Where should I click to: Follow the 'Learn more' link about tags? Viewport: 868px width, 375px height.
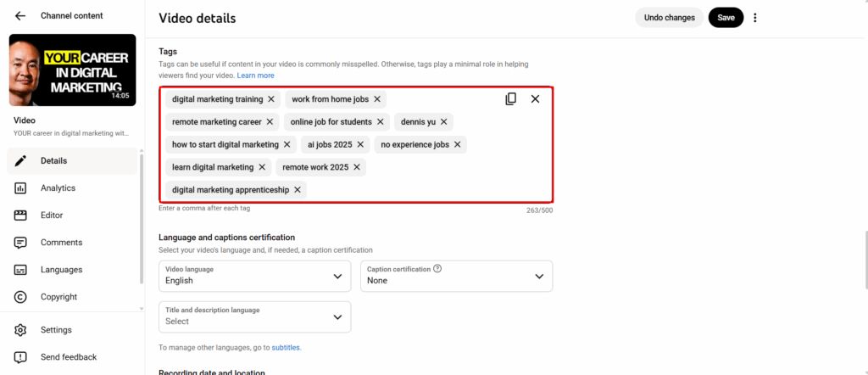256,76
